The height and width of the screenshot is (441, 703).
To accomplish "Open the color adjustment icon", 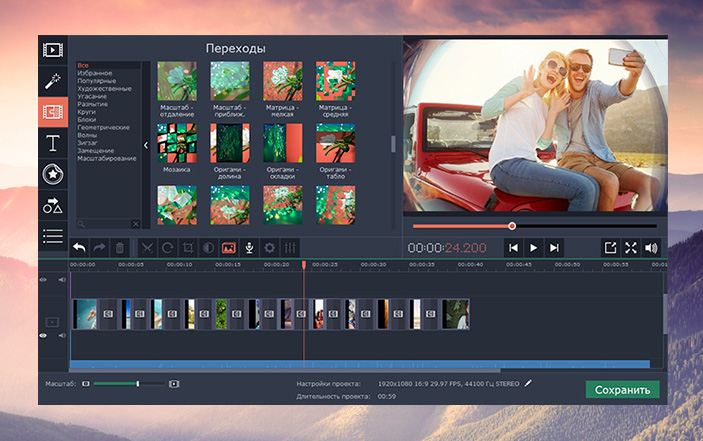I will [208, 247].
